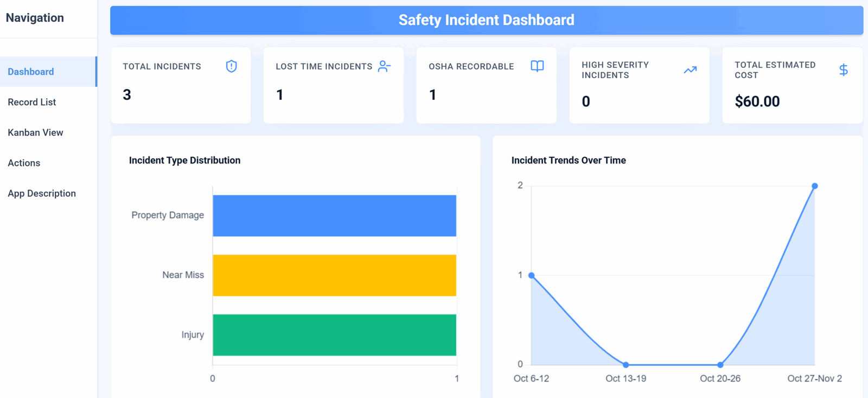Open the Dashboard navigation item
Image resolution: width=868 pixels, height=398 pixels.
point(48,72)
